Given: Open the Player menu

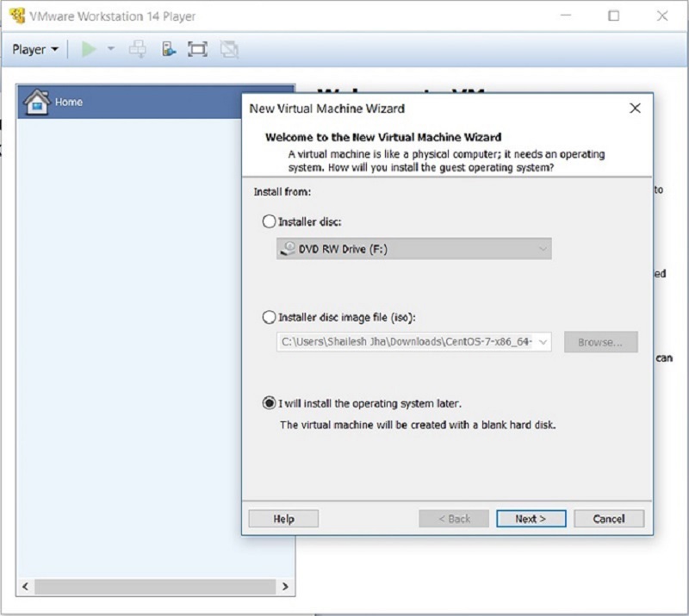Looking at the screenshot, I should click(35, 49).
